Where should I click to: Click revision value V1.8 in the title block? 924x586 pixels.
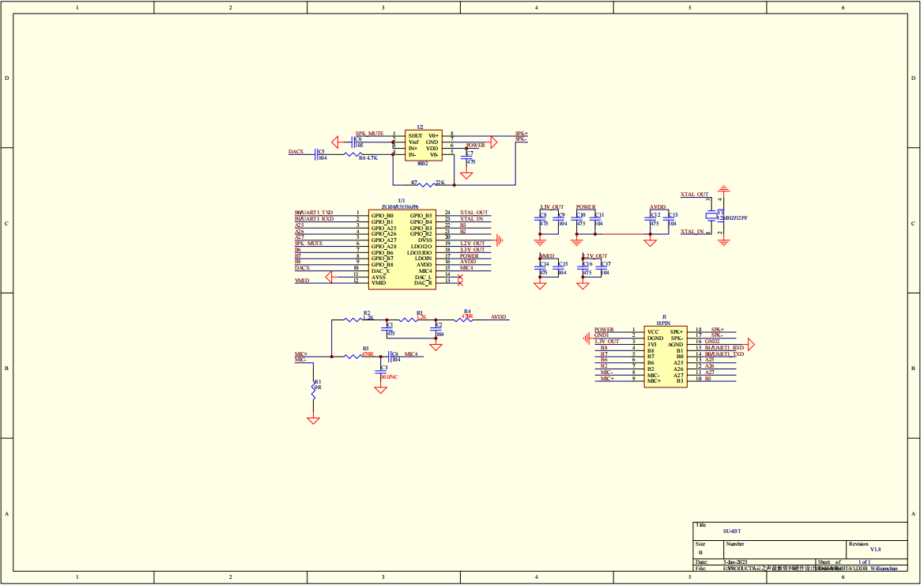click(876, 550)
